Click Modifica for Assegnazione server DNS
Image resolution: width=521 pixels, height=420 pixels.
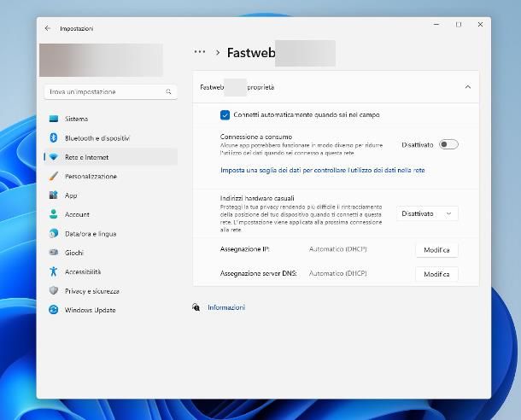436,274
